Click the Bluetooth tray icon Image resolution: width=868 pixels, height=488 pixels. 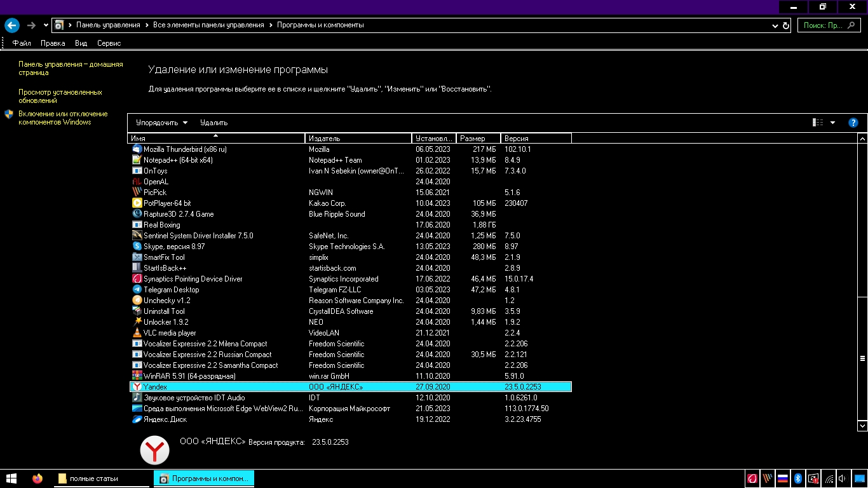coord(797,478)
